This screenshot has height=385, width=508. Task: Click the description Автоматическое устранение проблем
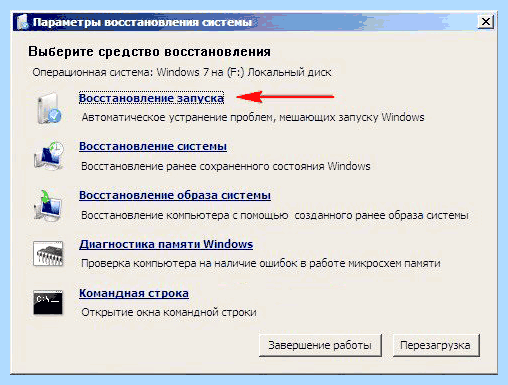point(253,117)
